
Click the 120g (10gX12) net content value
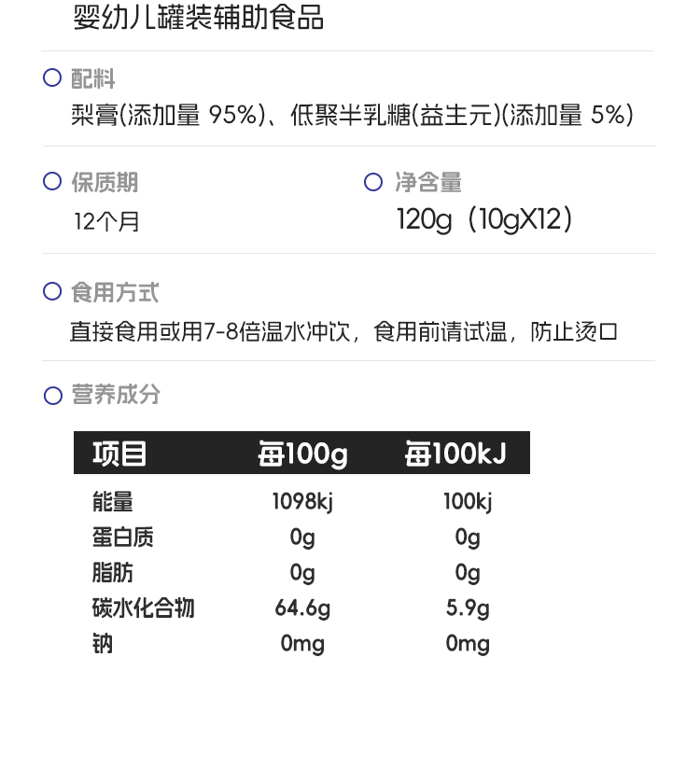[x=484, y=219]
